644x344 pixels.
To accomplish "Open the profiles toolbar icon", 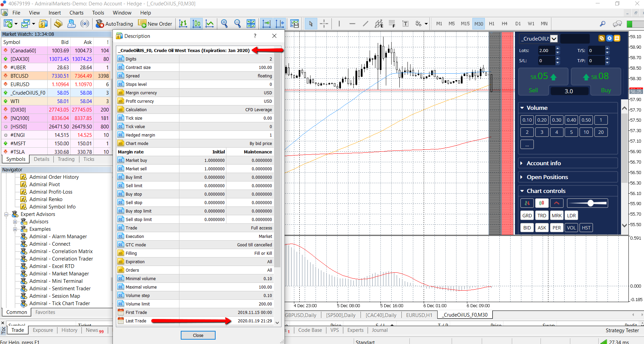I will [x=26, y=24].
